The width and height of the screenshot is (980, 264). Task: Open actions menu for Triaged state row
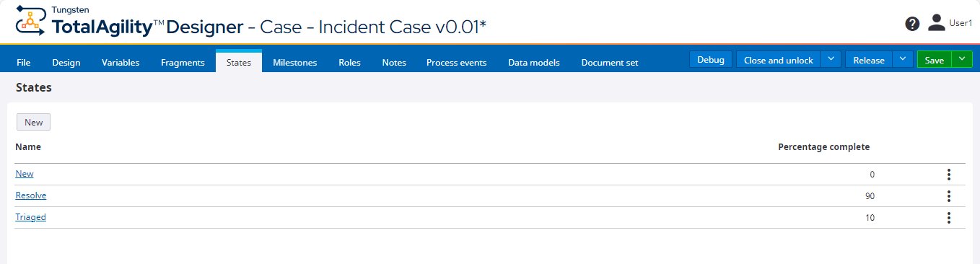(x=949, y=218)
